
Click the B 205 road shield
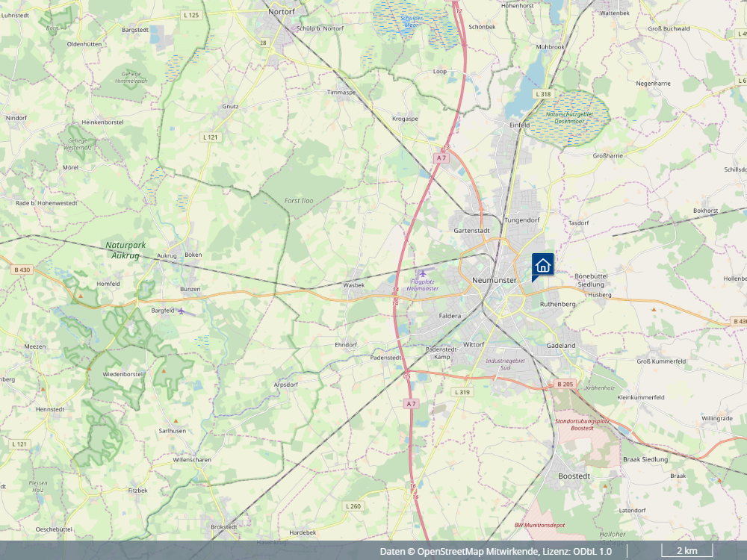coord(565,384)
